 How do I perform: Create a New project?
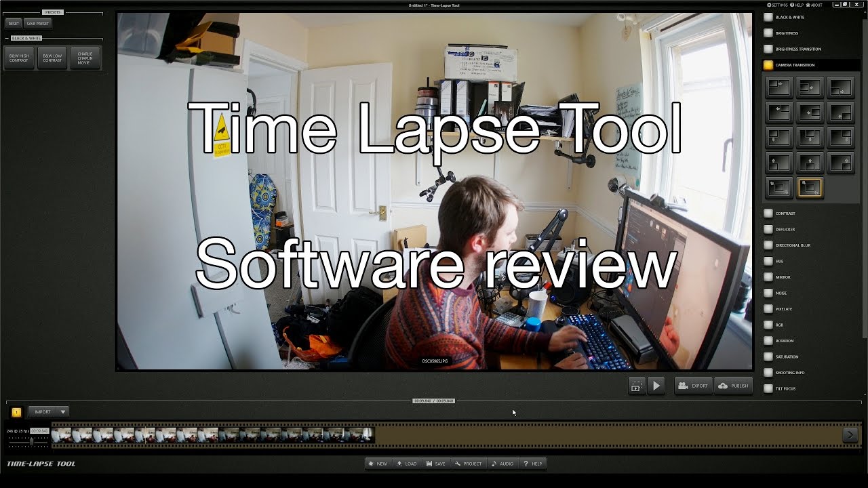click(x=378, y=464)
